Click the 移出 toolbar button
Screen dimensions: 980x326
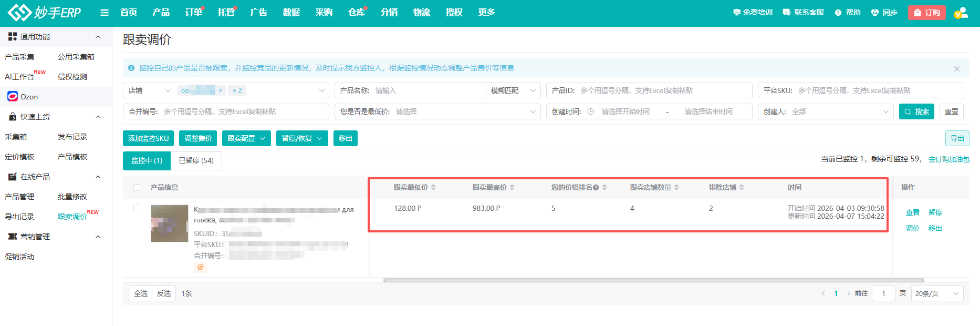coord(346,138)
